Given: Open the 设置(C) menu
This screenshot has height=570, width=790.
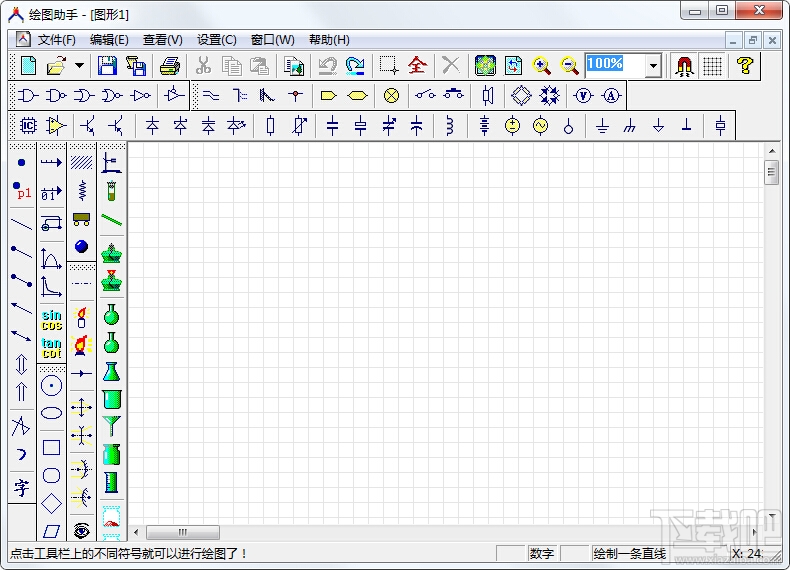Looking at the screenshot, I should tap(217, 40).
